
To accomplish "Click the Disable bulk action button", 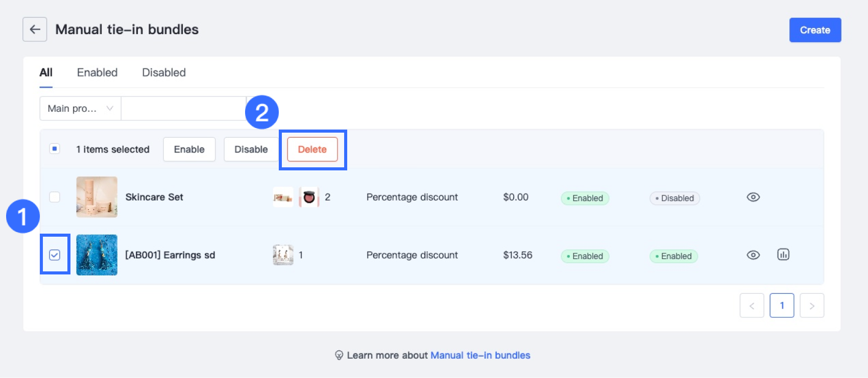I will pyautogui.click(x=251, y=149).
